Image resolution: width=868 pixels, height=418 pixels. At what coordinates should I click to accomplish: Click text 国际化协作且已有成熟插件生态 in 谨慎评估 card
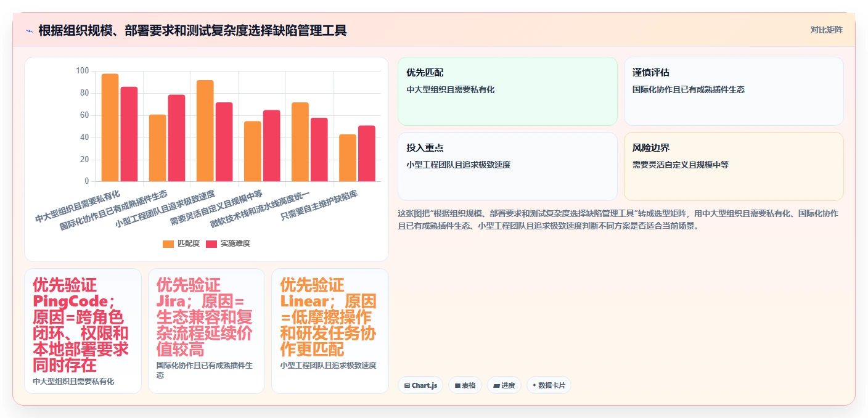(x=689, y=89)
